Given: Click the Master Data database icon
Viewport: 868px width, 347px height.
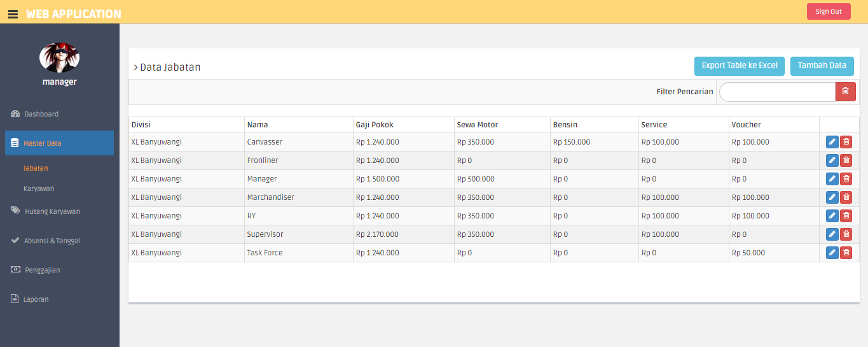Looking at the screenshot, I should (15, 143).
